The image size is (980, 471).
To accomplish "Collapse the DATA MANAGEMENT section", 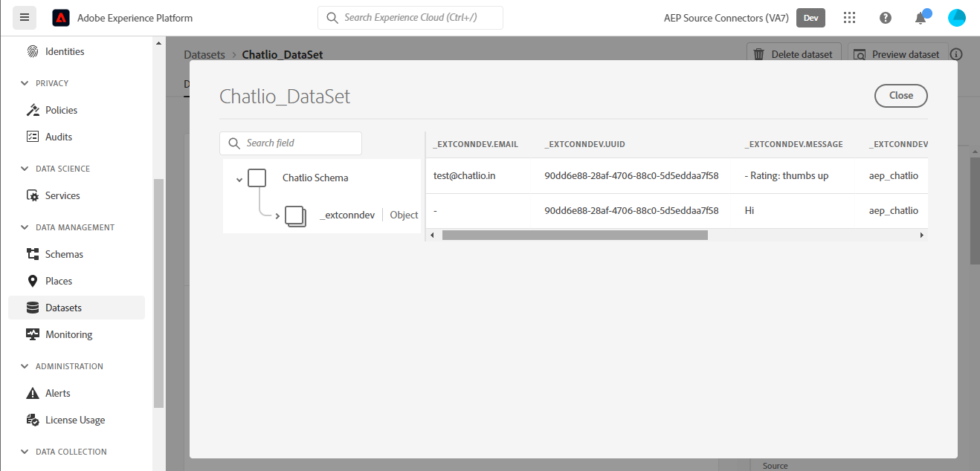I will 25,227.
